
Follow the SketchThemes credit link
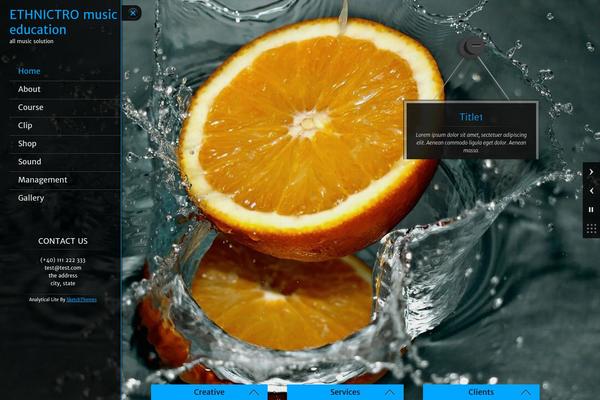tap(82, 300)
